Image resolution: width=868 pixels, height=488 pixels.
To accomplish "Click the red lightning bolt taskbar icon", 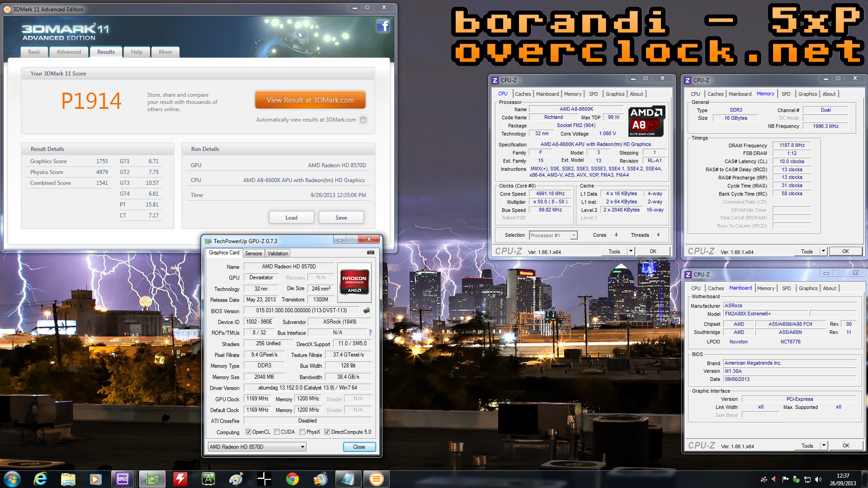I will tap(180, 479).
